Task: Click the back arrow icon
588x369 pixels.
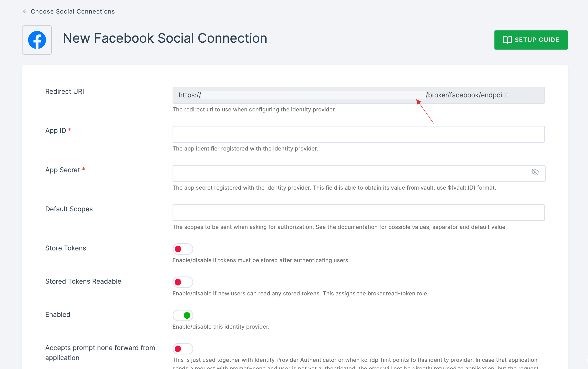Action: coord(25,11)
